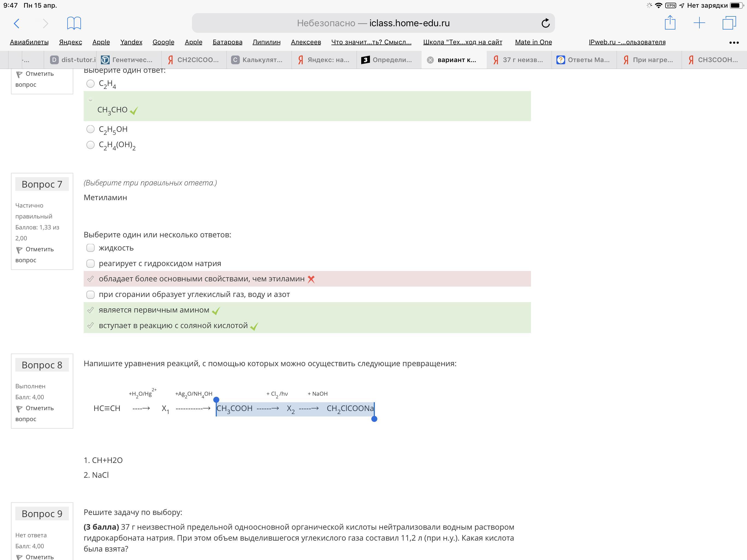Select the C2H4 radio option
747x560 pixels.
point(91,84)
